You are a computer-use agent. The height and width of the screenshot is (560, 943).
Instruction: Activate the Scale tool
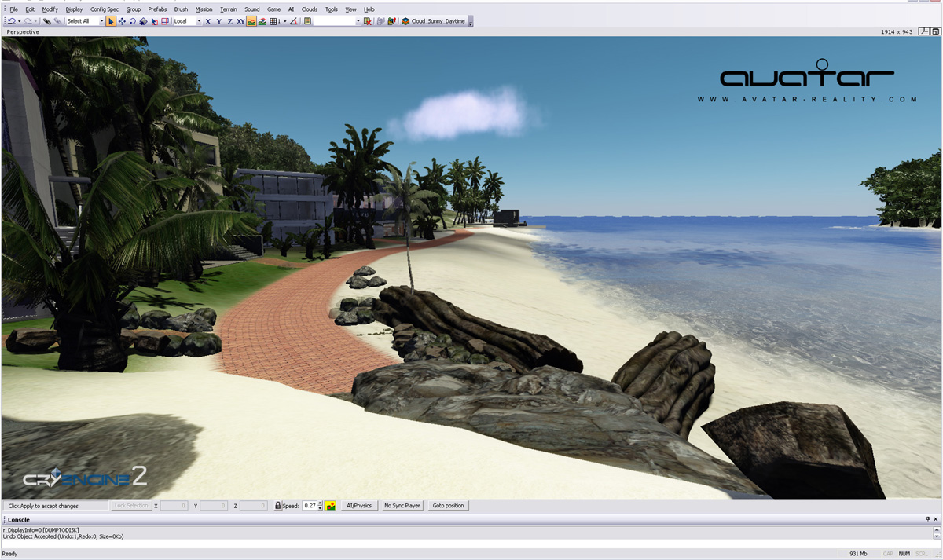pos(143,21)
